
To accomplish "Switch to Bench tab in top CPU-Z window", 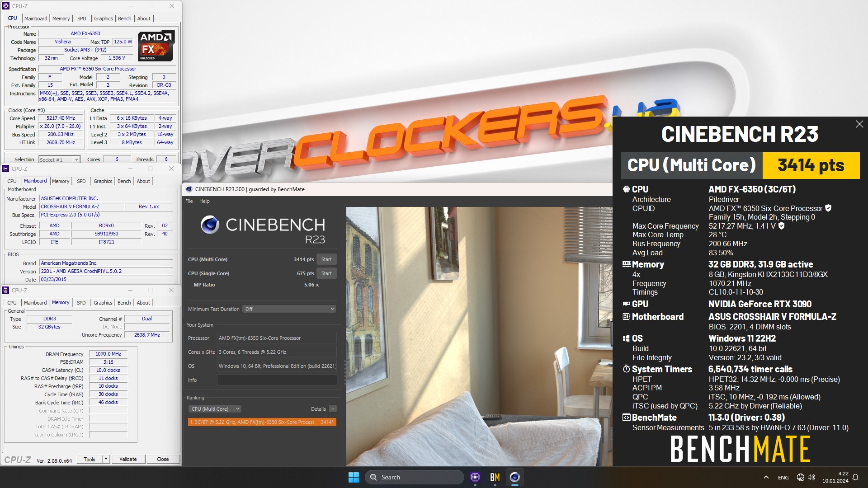I will tap(124, 19).
